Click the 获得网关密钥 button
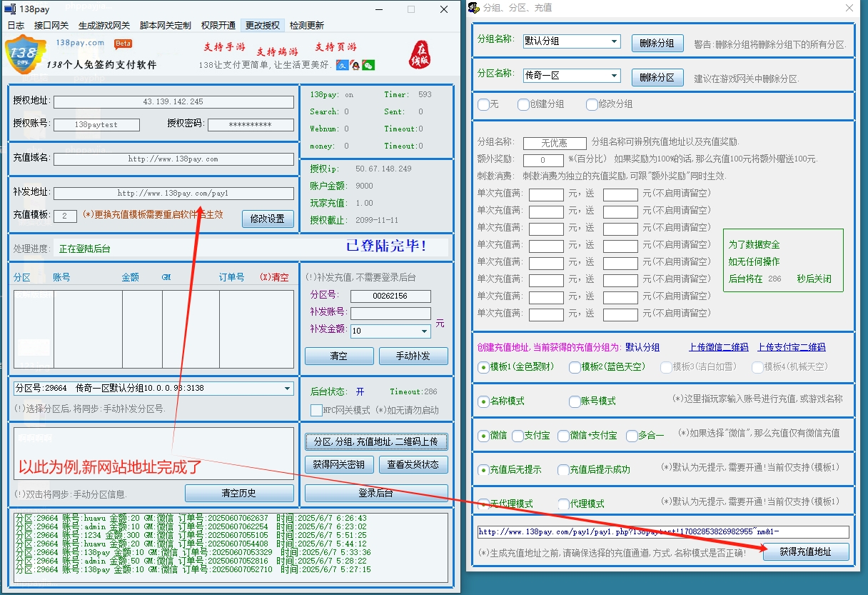868x595 pixels. 339,464
